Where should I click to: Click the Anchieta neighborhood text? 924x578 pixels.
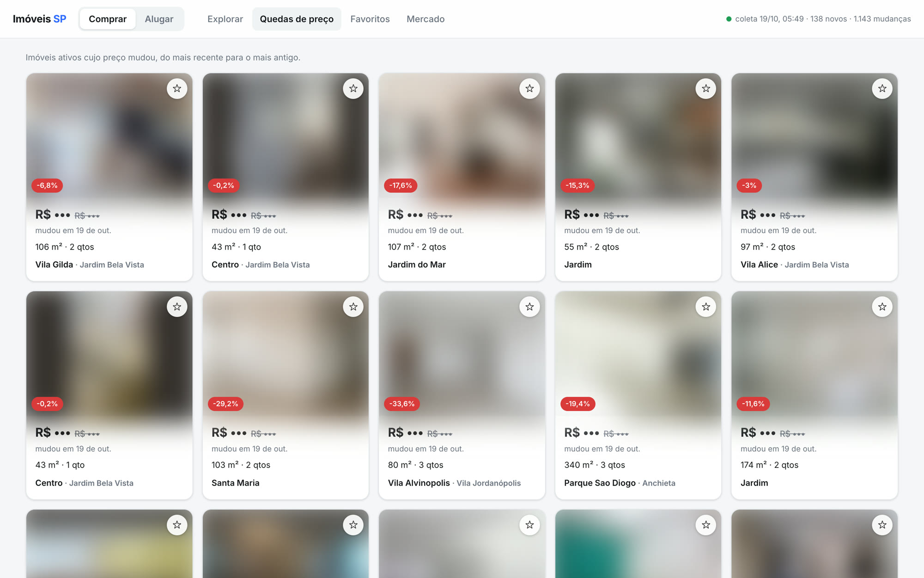[x=659, y=483]
